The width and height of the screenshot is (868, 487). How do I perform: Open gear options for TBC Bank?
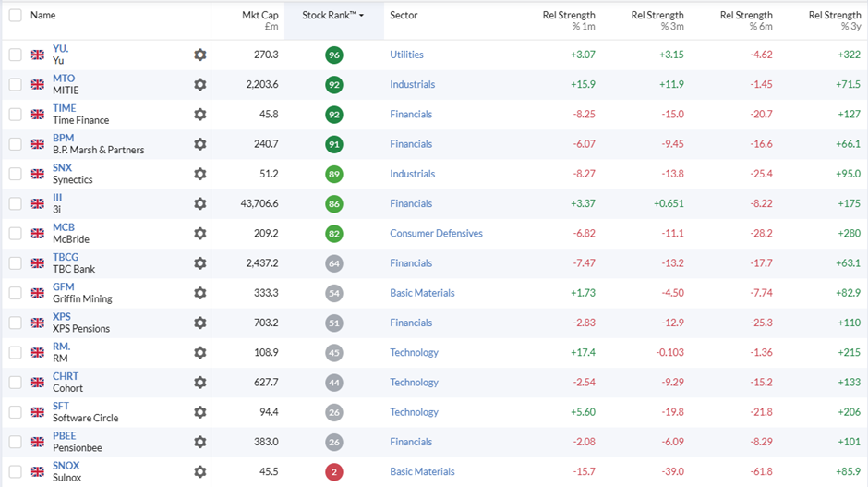(x=199, y=263)
